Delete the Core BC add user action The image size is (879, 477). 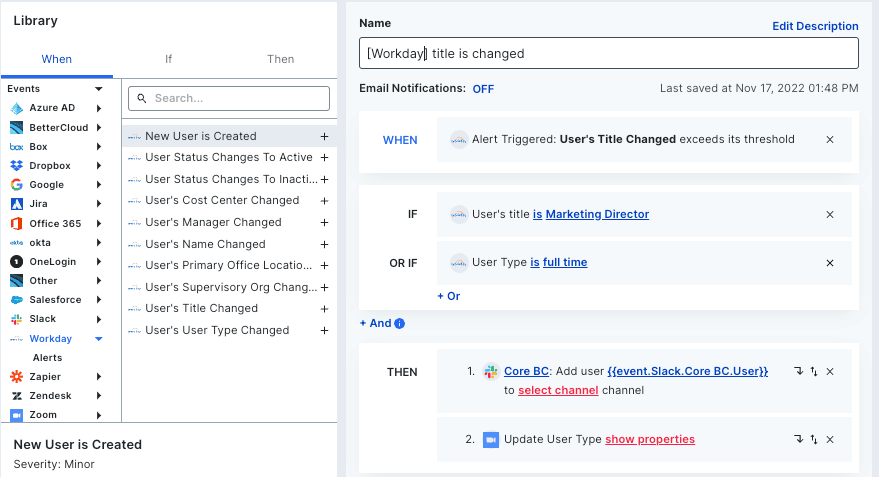tap(830, 372)
